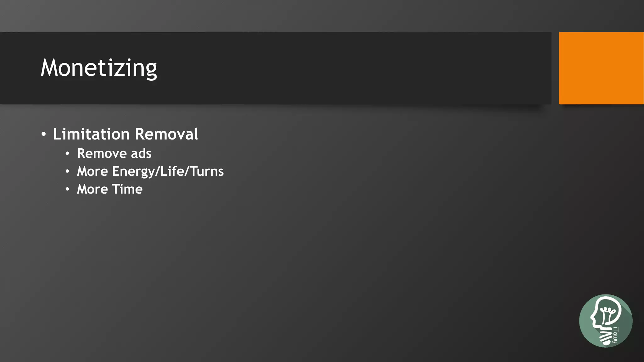This screenshot has width=644, height=362.
Task: Click the word Removal in main bullet
Action: [167, 134]
